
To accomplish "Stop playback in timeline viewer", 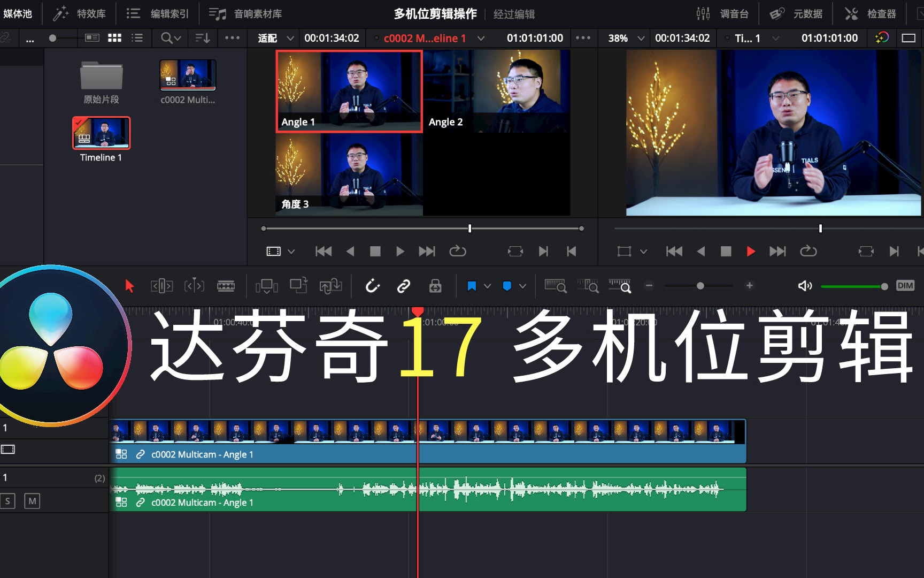I will [x=726, y=252].
